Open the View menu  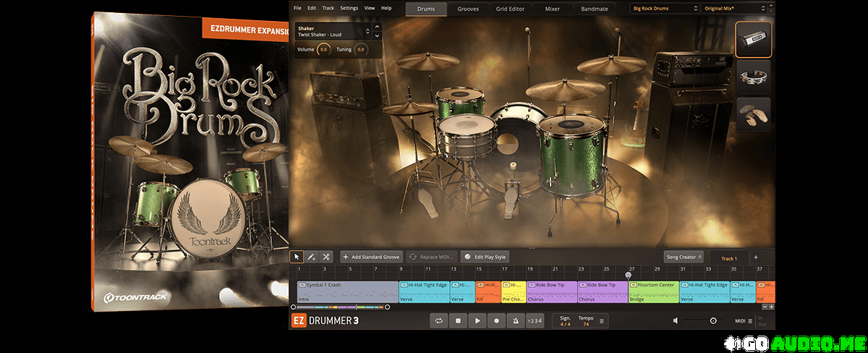[x=370, y=8]
